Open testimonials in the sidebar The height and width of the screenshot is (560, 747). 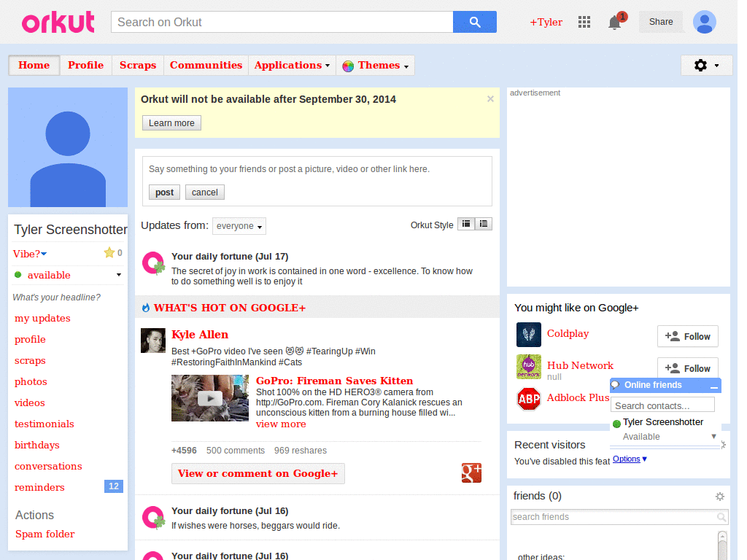pyautogui.click(x=44, y=424)
